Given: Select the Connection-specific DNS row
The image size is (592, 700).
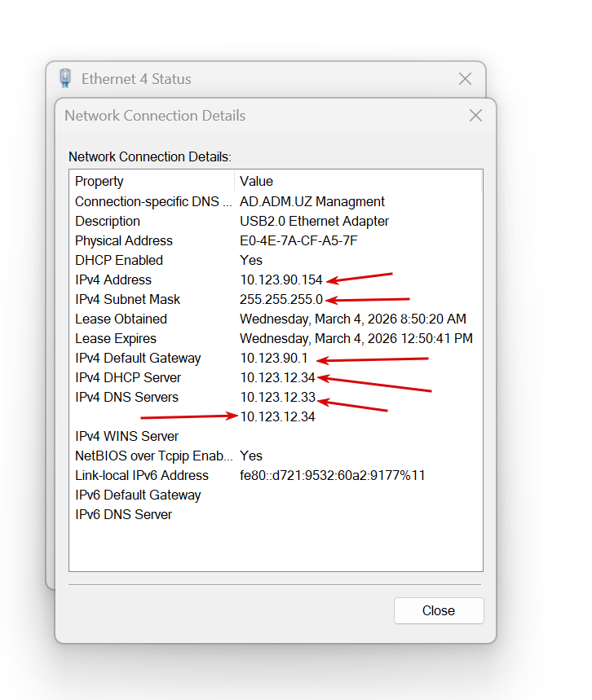Looking at the screenshot, I should coord(152,201).
